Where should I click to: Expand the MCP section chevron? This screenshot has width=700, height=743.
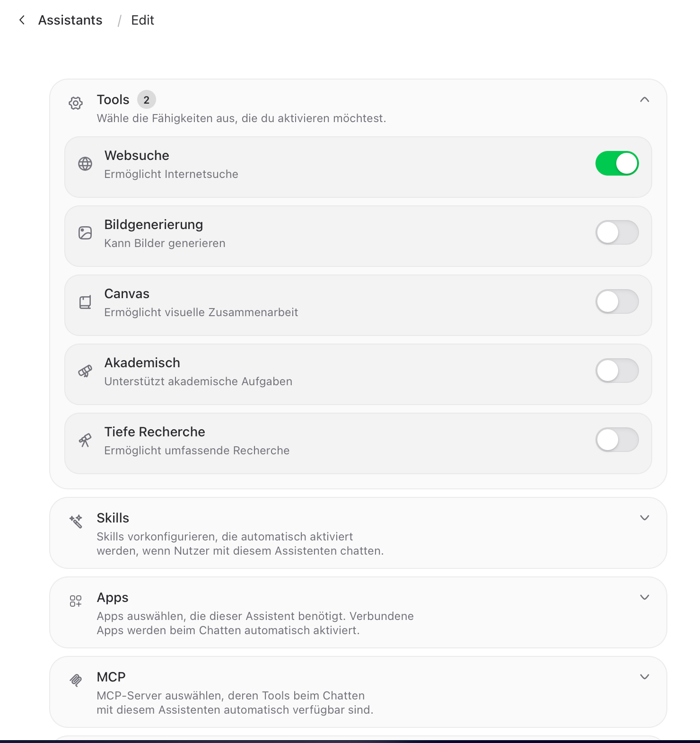(x=644, y=677)
